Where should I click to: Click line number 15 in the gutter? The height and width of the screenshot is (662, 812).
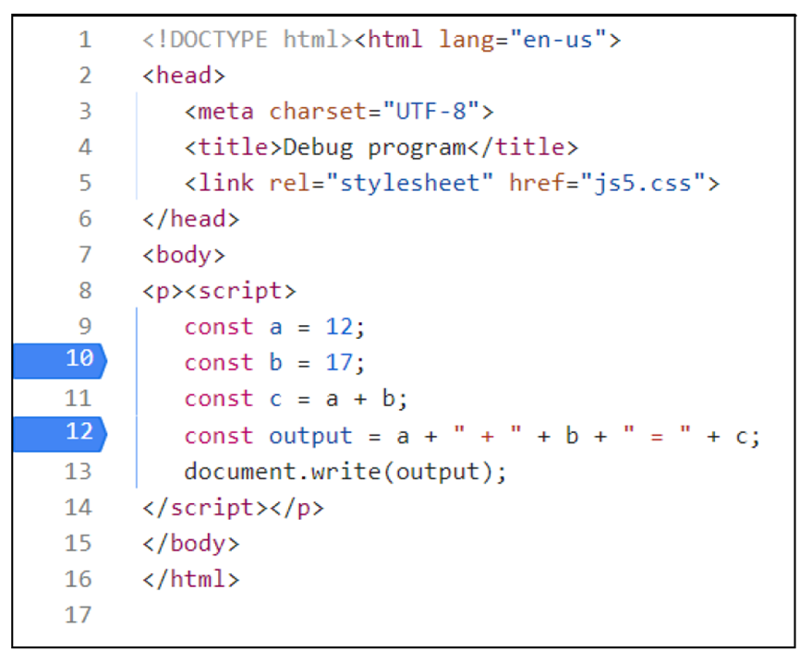pos(79,544)
